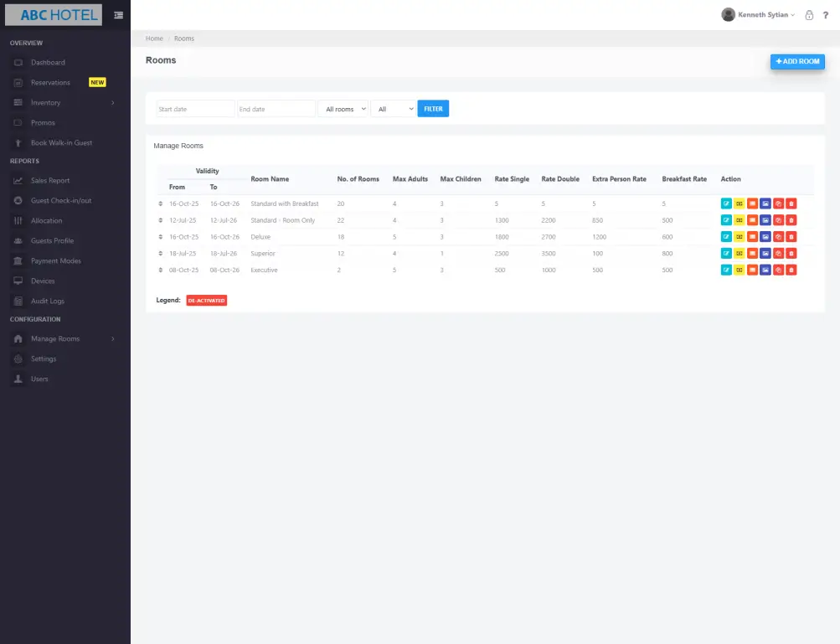
Task: Click the '18-Jul-26' To date cell
Action: 224,254
